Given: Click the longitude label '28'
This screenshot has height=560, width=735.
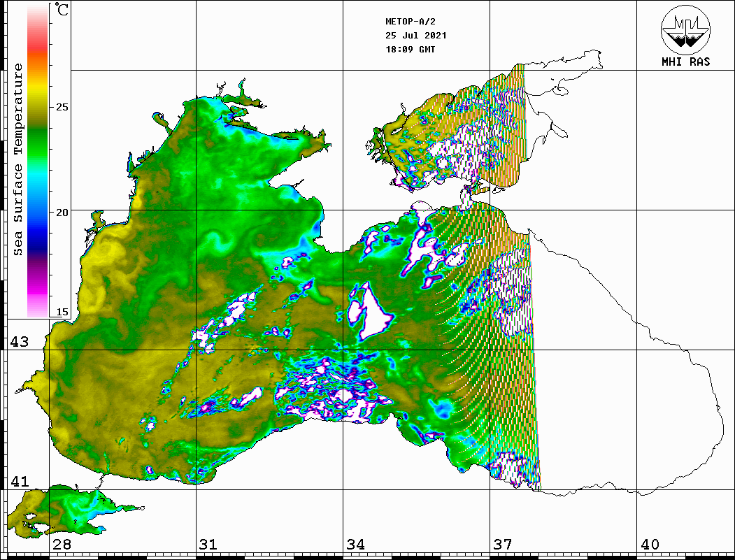Looking at the screenshot, I should pos(62,544).
